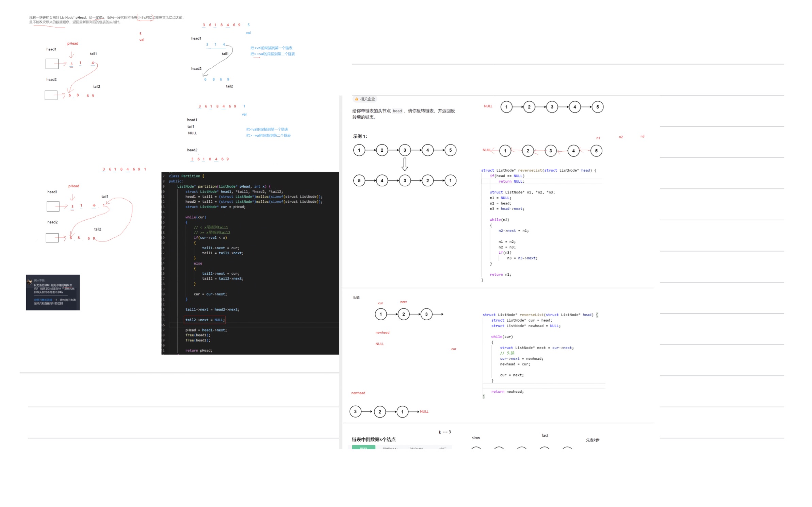Screen dimensions: 812x507
Task: Click the return newhead; code line
Action: [507, 392]
